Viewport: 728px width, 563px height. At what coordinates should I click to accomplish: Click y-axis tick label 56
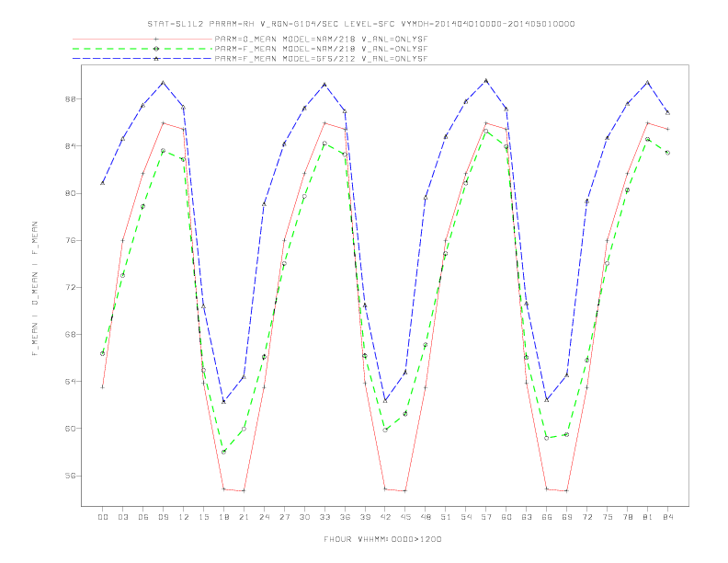pos(70,476)
